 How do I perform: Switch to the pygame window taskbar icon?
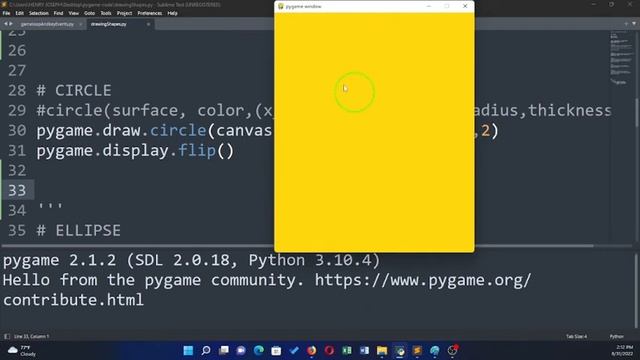point(400,351)
